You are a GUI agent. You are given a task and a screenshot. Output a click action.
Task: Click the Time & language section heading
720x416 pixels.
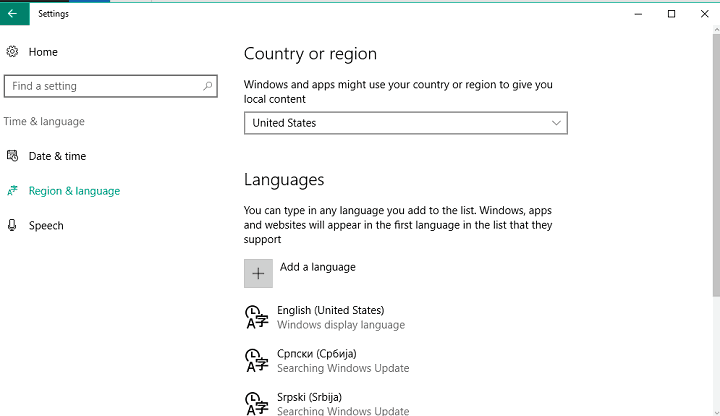44,121
